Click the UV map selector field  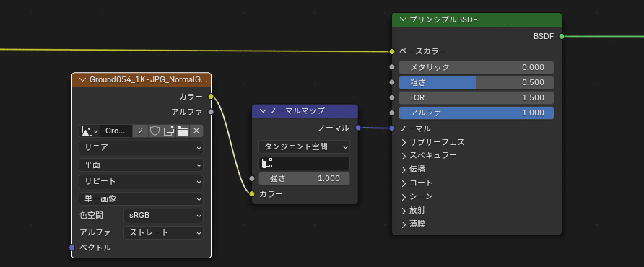point(305,163)
